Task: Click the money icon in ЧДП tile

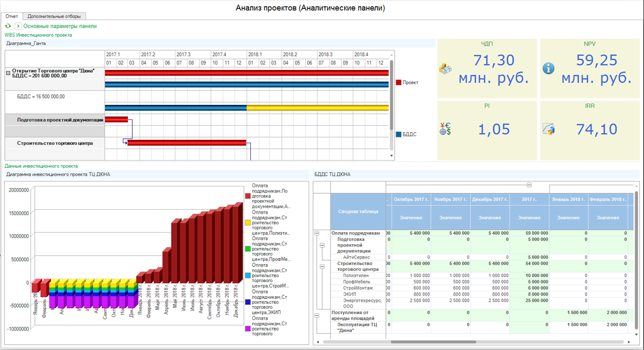Action: point(446,68)
